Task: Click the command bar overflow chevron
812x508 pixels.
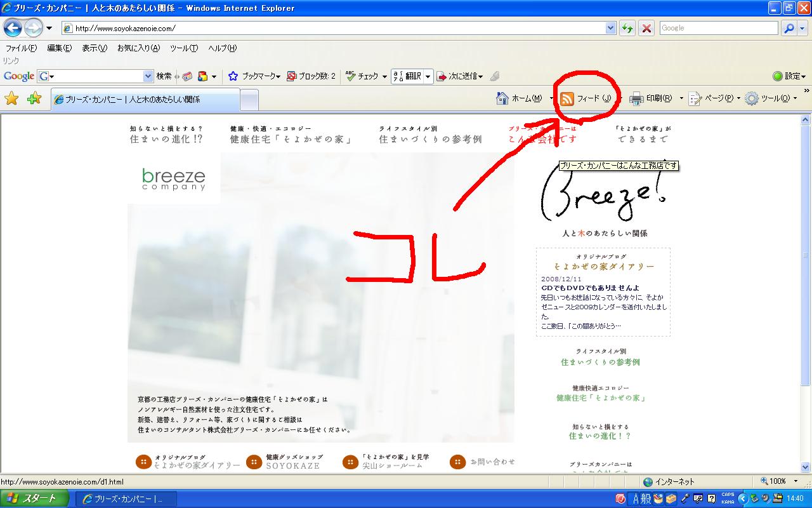Action: point(806,91)
